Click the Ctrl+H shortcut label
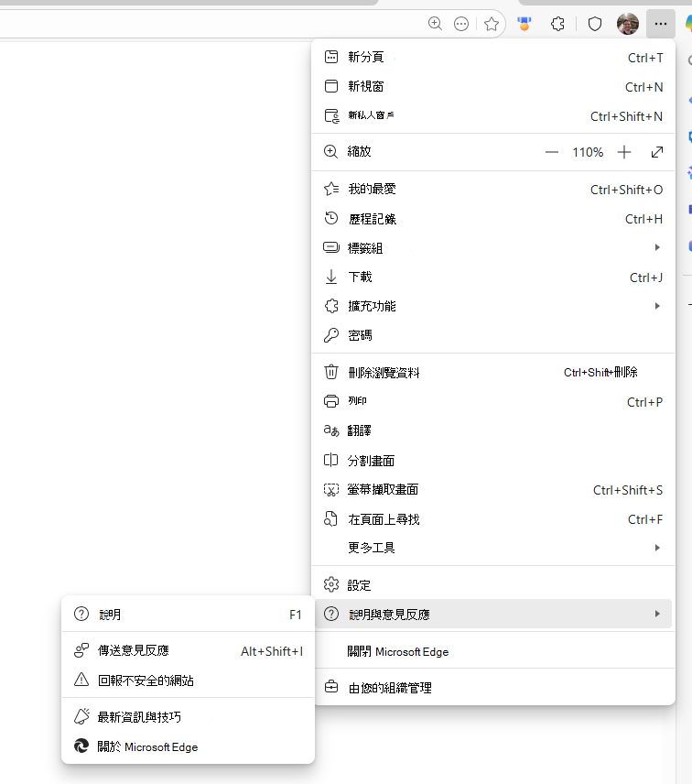This screenshot has height=784, width=692. (643, 219)
